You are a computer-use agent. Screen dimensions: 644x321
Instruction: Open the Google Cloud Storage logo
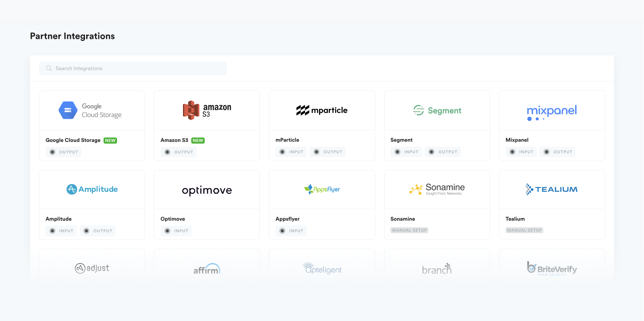[x=90, y=110]
